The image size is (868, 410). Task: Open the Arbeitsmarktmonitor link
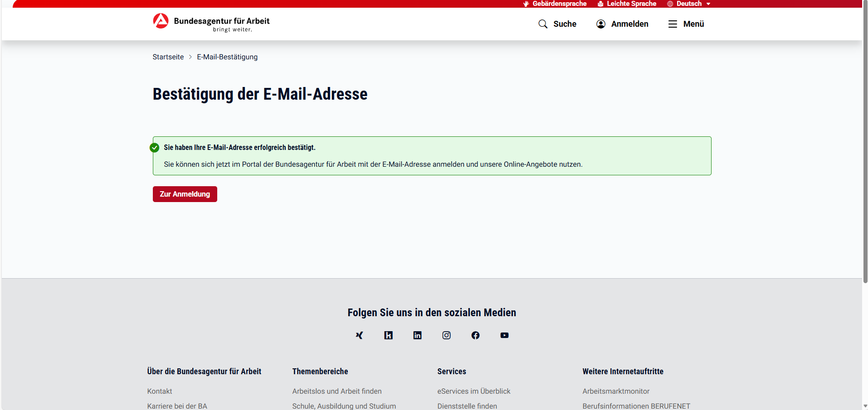click(x=616, y=391)
